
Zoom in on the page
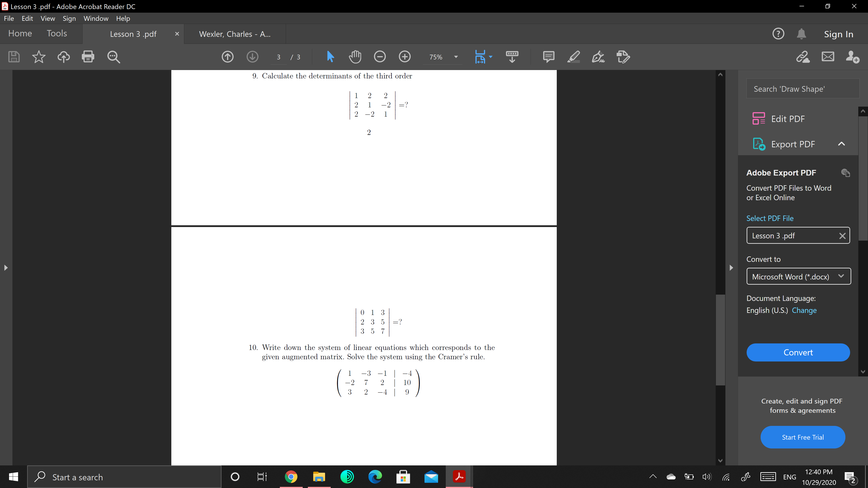(x=405, y=56)
